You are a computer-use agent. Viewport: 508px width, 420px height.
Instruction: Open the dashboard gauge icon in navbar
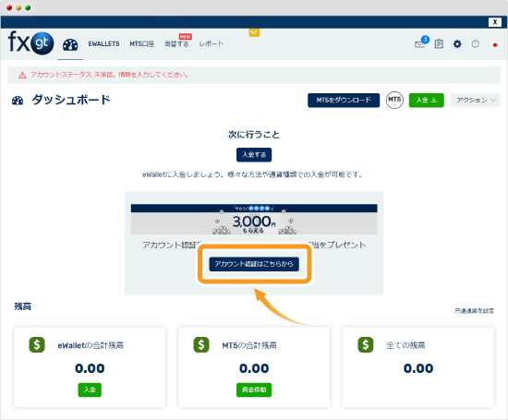tap(70, 44)
